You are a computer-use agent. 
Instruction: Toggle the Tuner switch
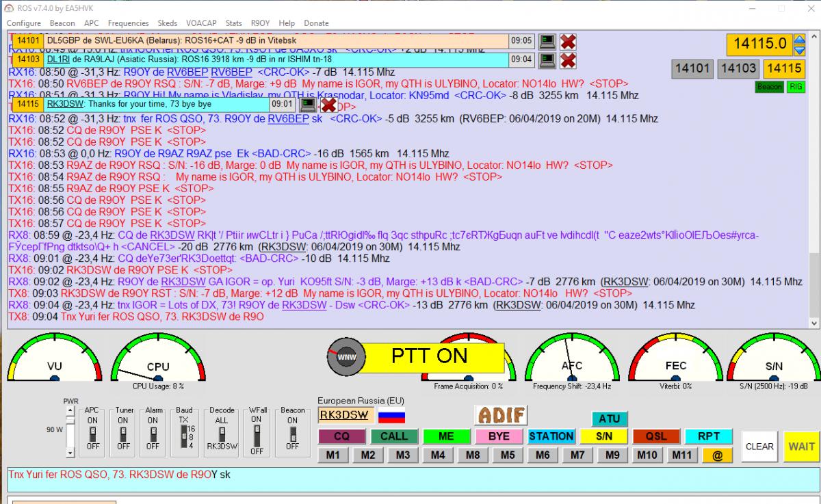pos(123,434)
